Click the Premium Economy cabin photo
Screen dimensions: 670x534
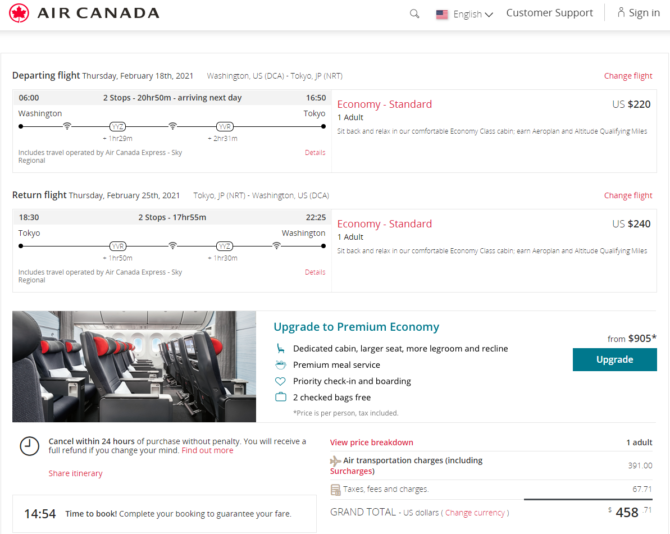point(134,367)
